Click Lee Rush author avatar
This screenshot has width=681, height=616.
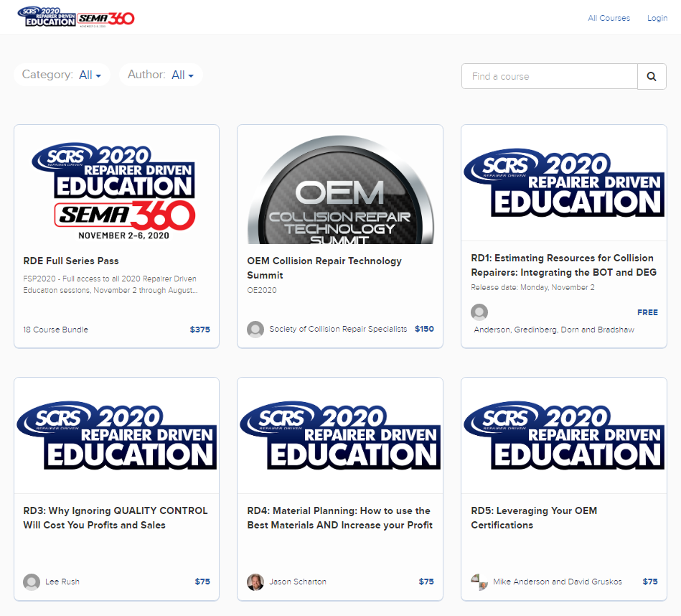pyautogui.click(x=32, y=582)
